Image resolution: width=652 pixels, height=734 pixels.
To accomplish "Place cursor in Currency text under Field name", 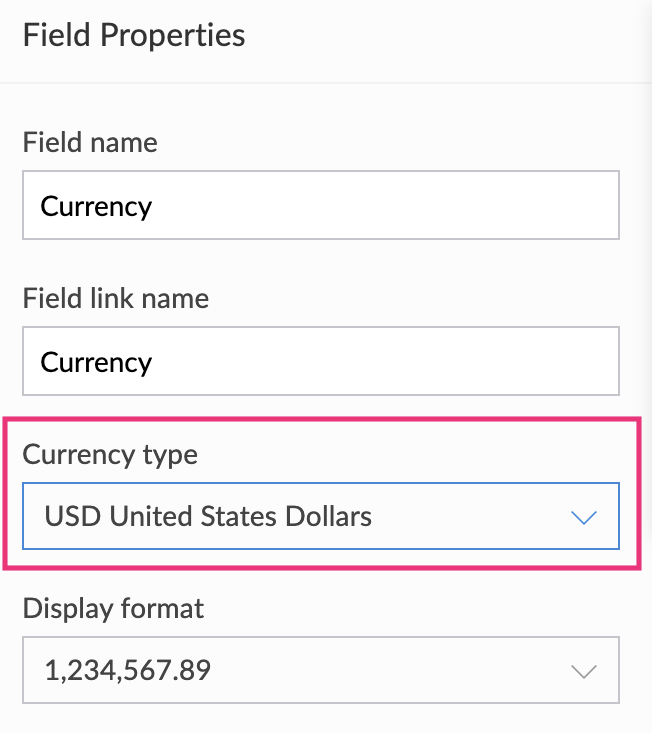I will [x=96, y=207].
